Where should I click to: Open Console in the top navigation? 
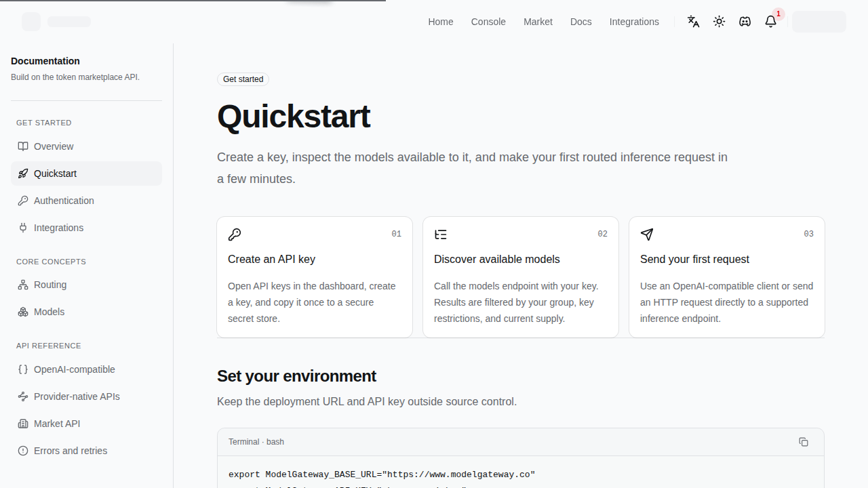(x=488, y=22)
